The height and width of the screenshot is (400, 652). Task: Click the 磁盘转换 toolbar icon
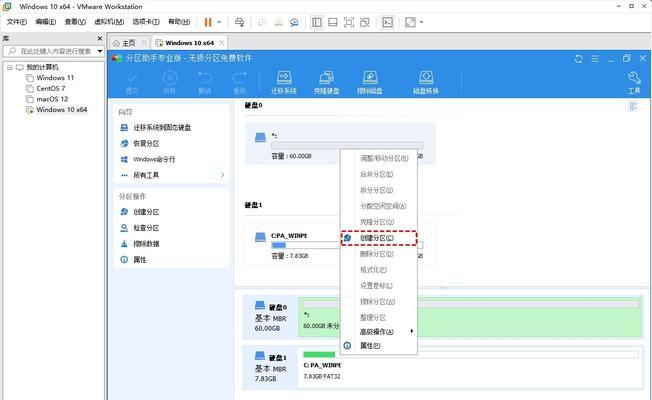point(426,77)
